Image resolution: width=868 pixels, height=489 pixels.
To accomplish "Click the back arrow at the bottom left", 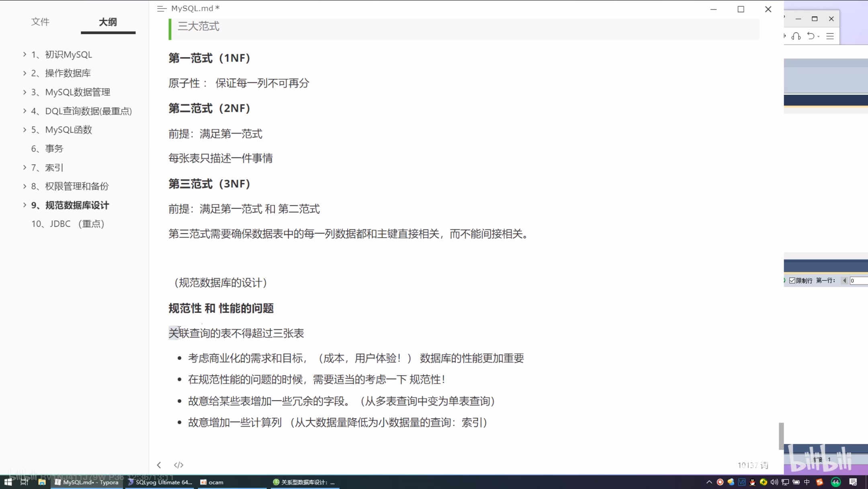I will pyautogui.click(x=159, y=465).
